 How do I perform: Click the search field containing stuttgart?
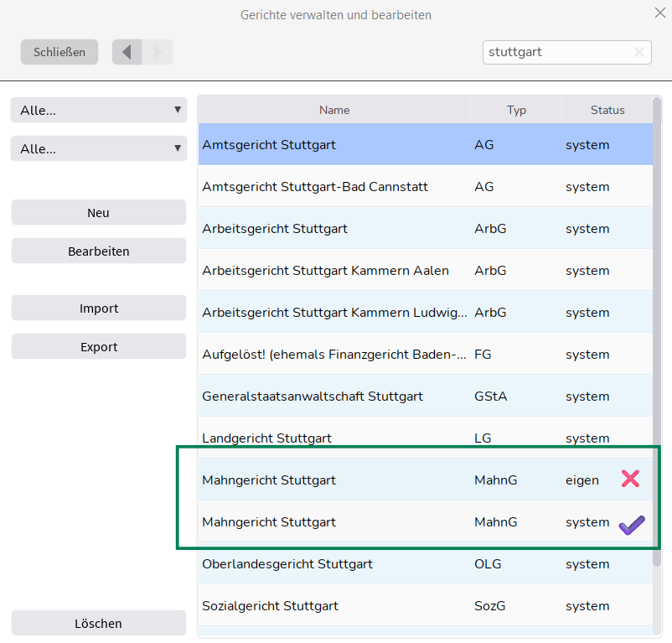point(555,52)
